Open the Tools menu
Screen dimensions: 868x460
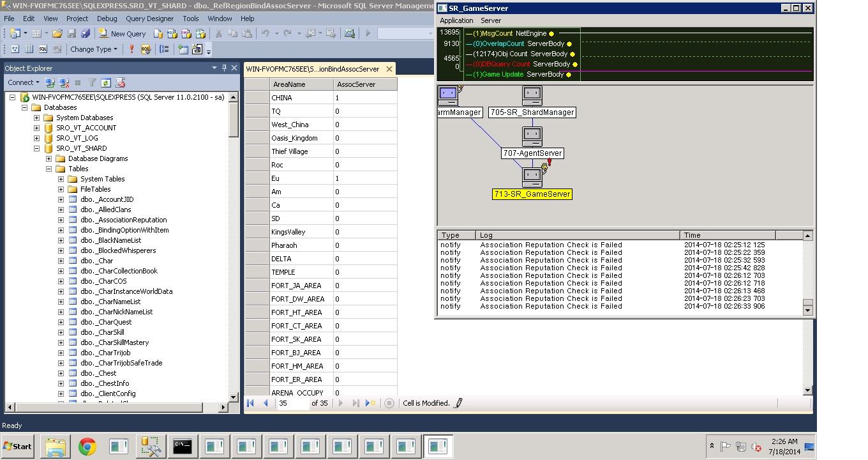tap(190, 19)
